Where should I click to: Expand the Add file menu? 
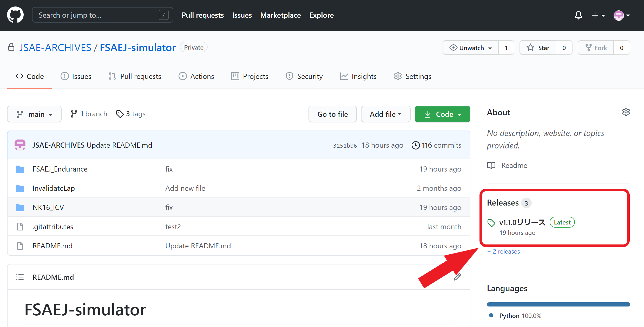[385, 114]
